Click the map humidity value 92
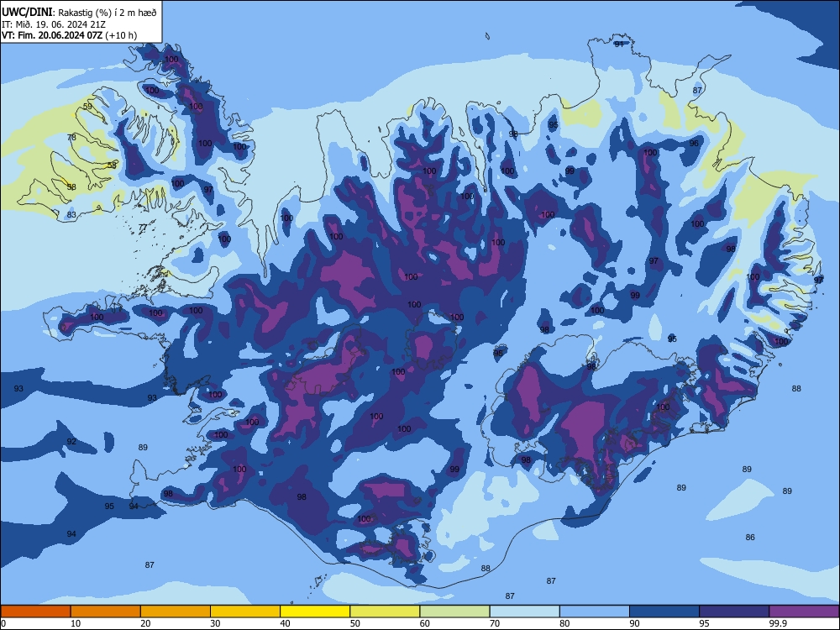This screenshot has height=630, width=840. pyautogui.click(x=71, y=442)
